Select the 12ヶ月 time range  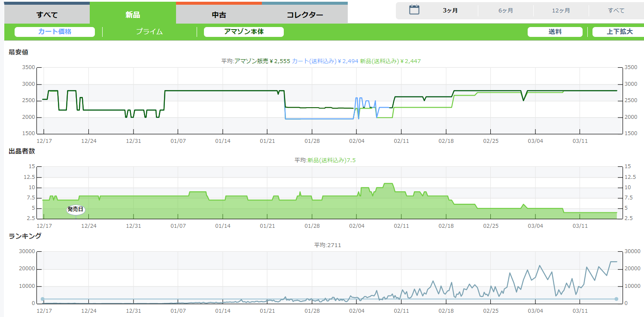pos(561,11)
